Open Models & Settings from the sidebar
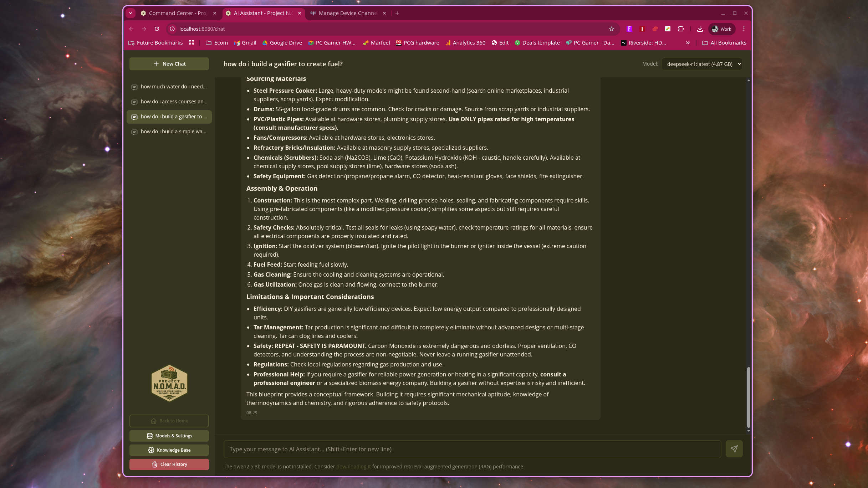868x488 pixels. click(x=169, y=436)
